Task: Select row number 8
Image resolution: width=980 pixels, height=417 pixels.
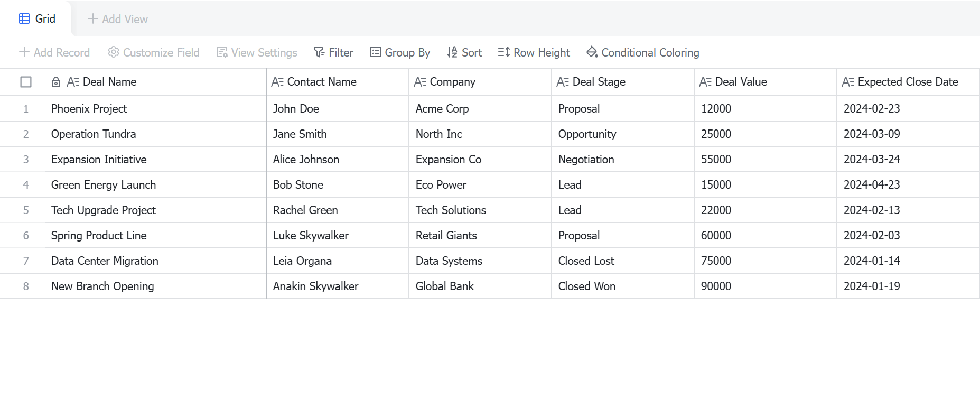Action: point(26,286)
